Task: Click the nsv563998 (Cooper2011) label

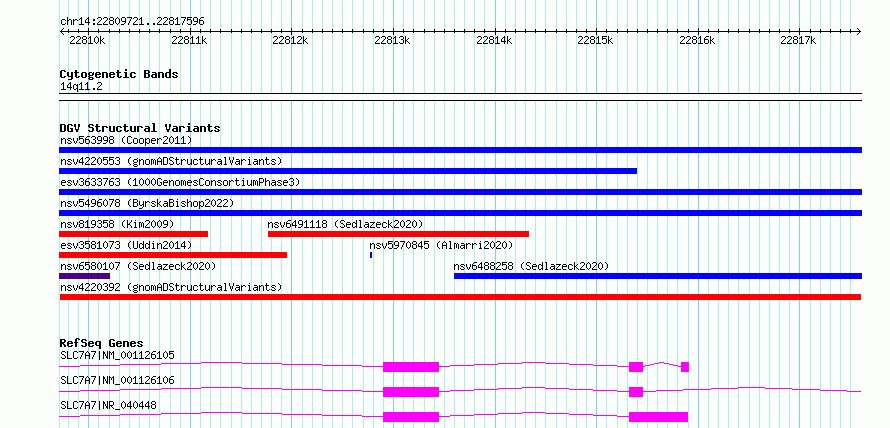Action: tap(126, 140)
